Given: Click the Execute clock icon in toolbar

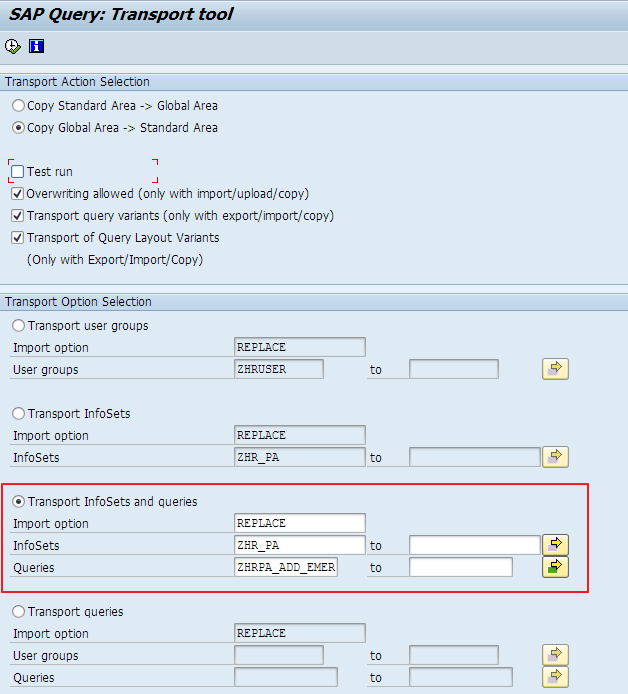Looking at the screenshot, I should click(x=13, y=46).
